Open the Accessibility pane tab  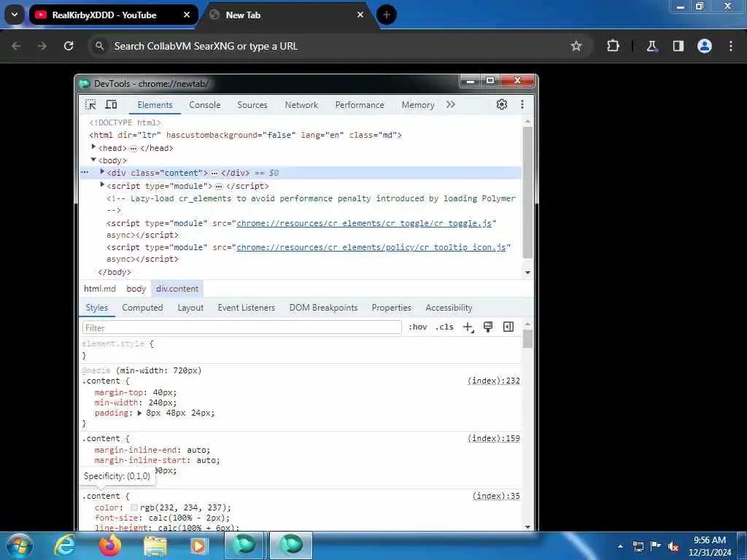[x=449, y=308]
